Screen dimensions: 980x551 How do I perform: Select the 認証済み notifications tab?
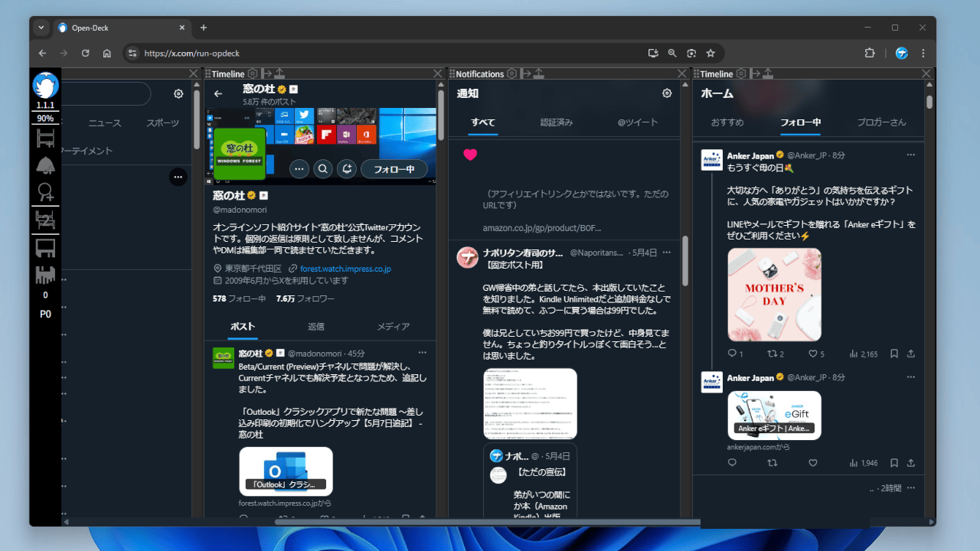tap(557, 122)
